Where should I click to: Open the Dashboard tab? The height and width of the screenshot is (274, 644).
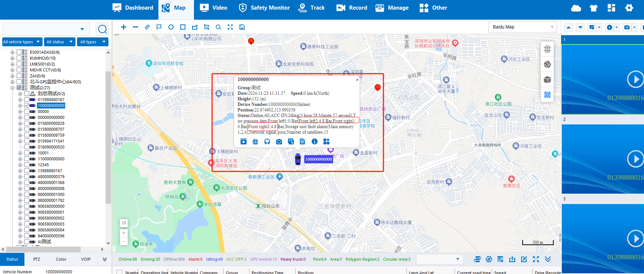pyautogui.click(x=133, y=8)
